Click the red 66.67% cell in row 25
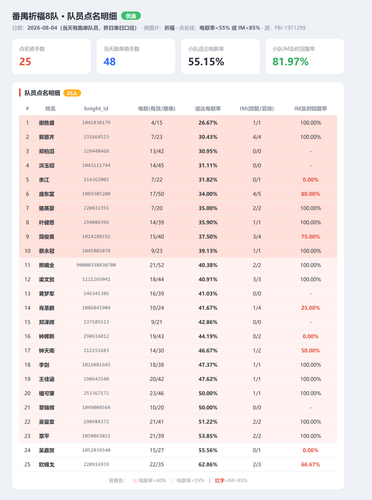This screenshot has height=500, width=372. pyautogui.click(x=311, y=465)
